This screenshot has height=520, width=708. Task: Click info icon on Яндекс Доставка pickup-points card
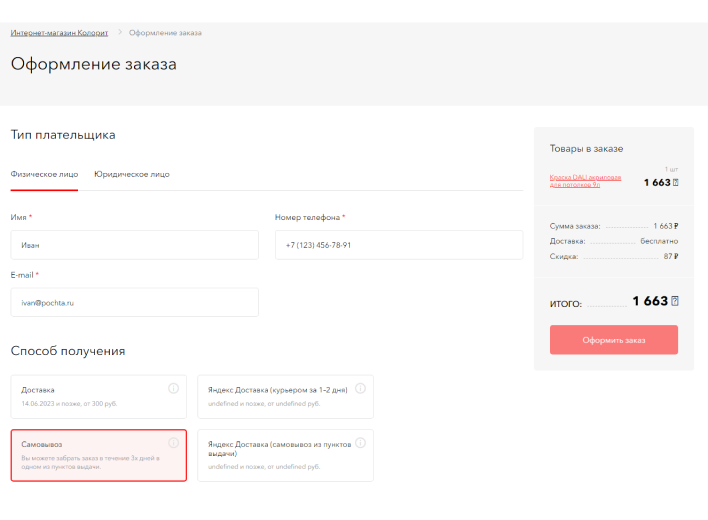point(360,442)
